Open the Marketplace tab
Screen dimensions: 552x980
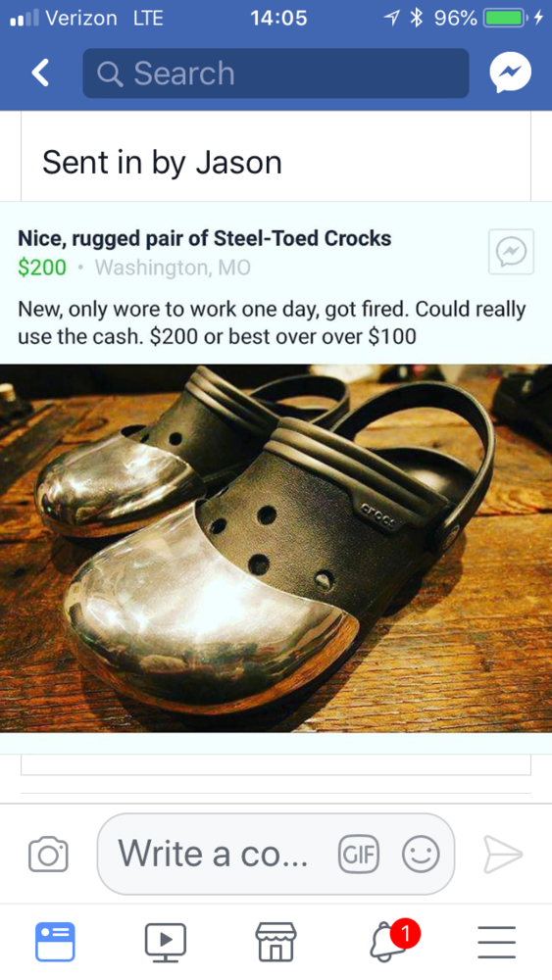(276, 942)
